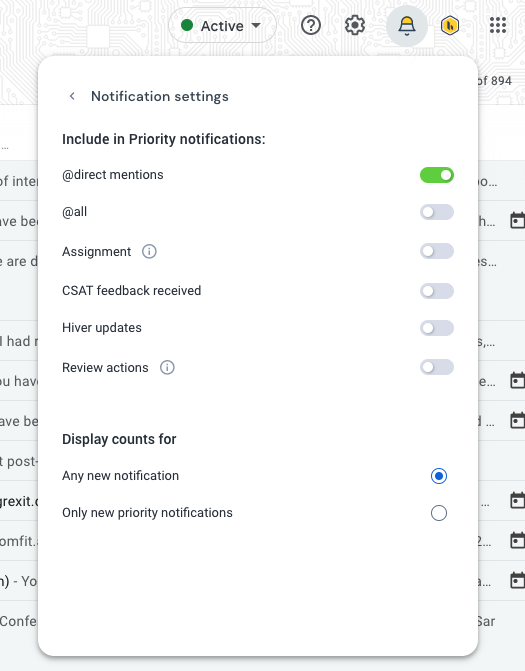Click the Active status dropdown arrow

256,26
